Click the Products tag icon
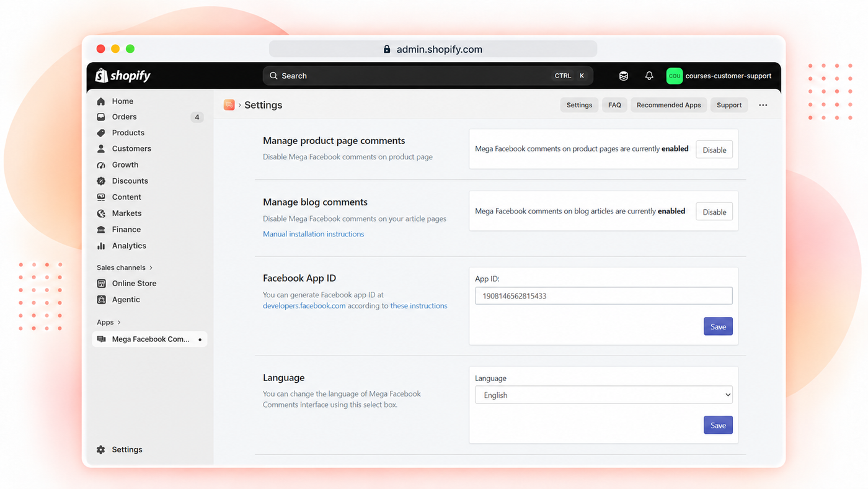The width and height of the screenshot is (868, 489). pos(101,133)
